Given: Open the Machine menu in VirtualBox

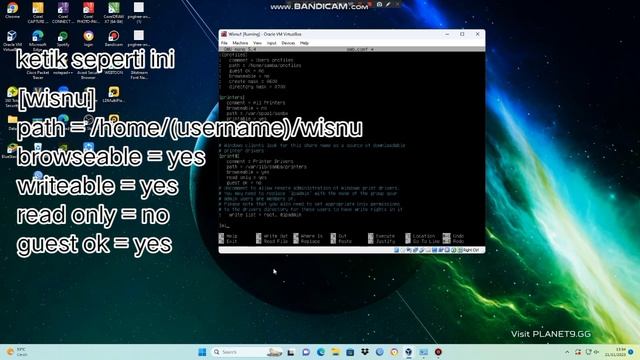Looking at the screenshot, I should pos(240,43).
